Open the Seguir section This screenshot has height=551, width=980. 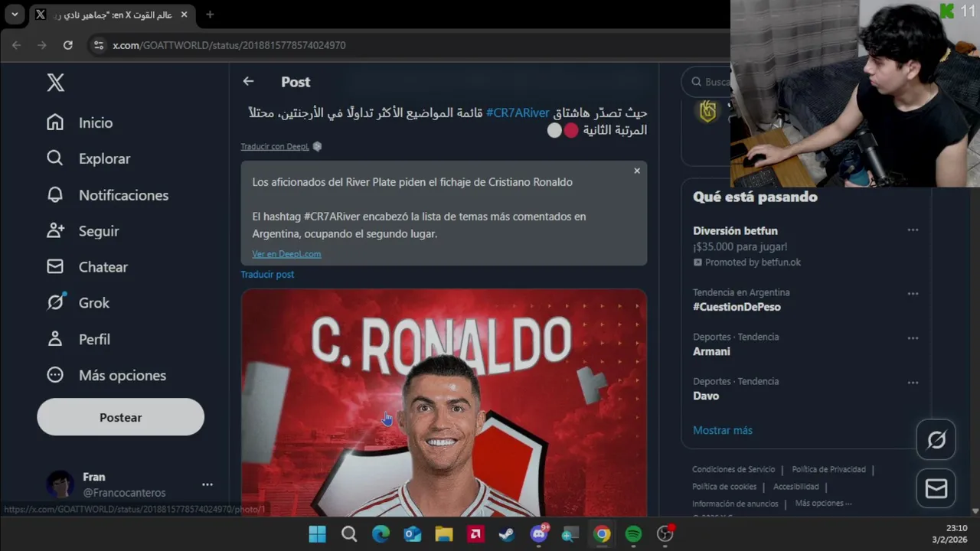(x=83, y=231)
